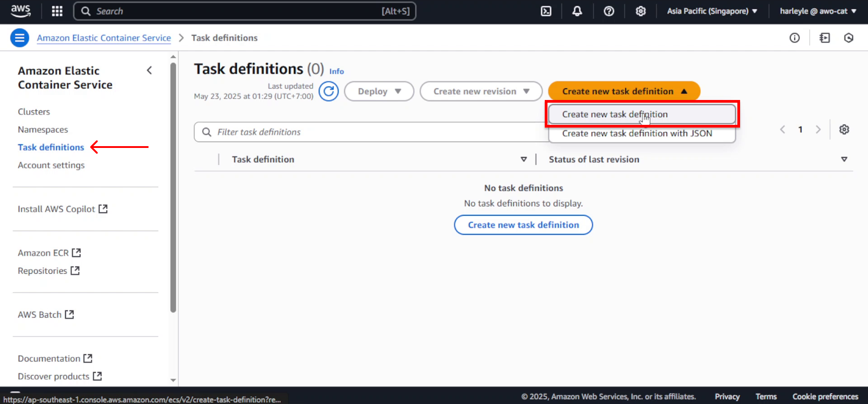Expand the Deploy dropdown button
This screenshot has height=404, width=868.
coord(379,91)
